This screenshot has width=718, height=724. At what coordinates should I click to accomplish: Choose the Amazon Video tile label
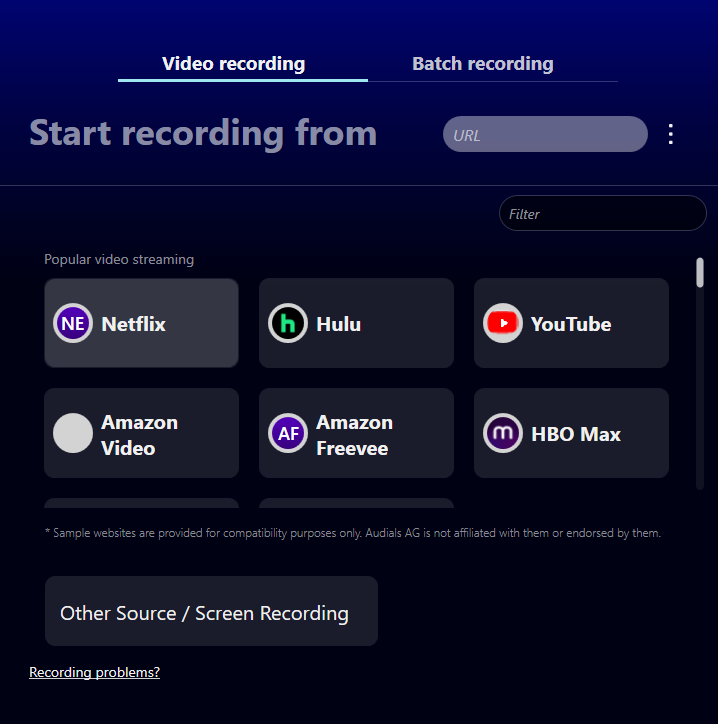pyautogui.click(x=139, y=435)
